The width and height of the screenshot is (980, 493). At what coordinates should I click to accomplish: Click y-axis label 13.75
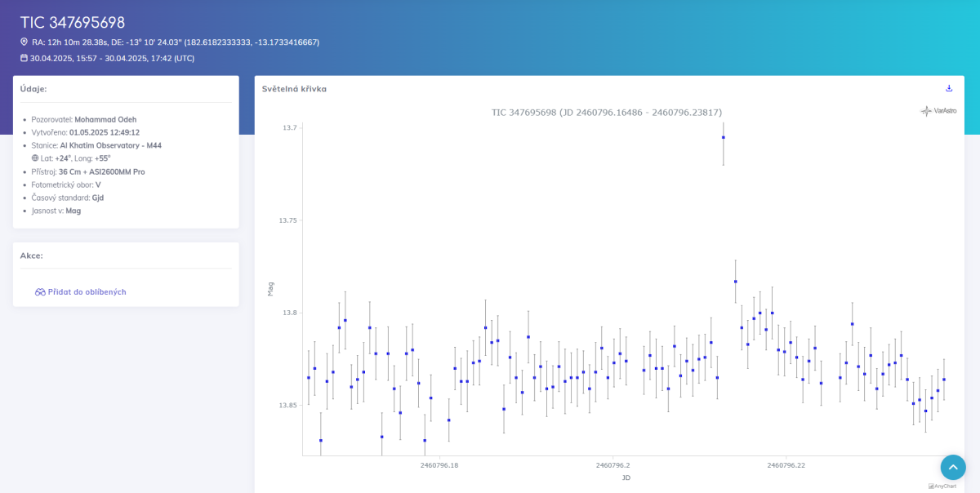[288, 220]
